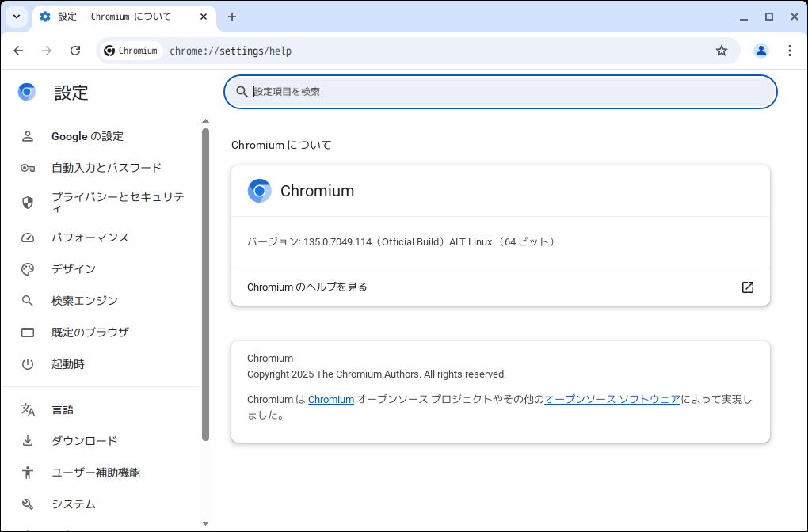The width and height of the screenshot is (808, 532).
Task: Open 自動入力とパスワード settings section
Action: point(106,168)
